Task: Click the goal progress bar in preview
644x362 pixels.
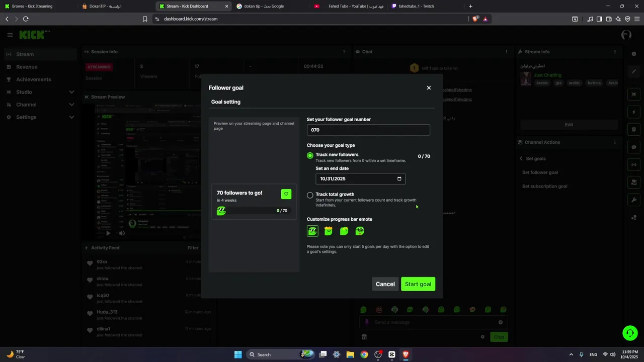Action: click(253, 211)
